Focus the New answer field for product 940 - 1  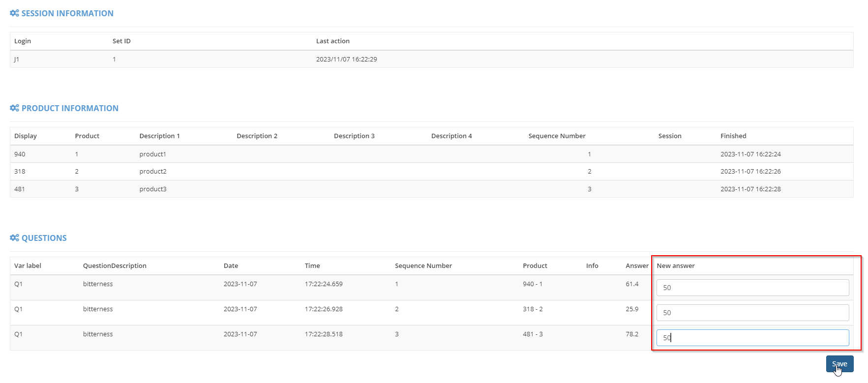(752, 288)
